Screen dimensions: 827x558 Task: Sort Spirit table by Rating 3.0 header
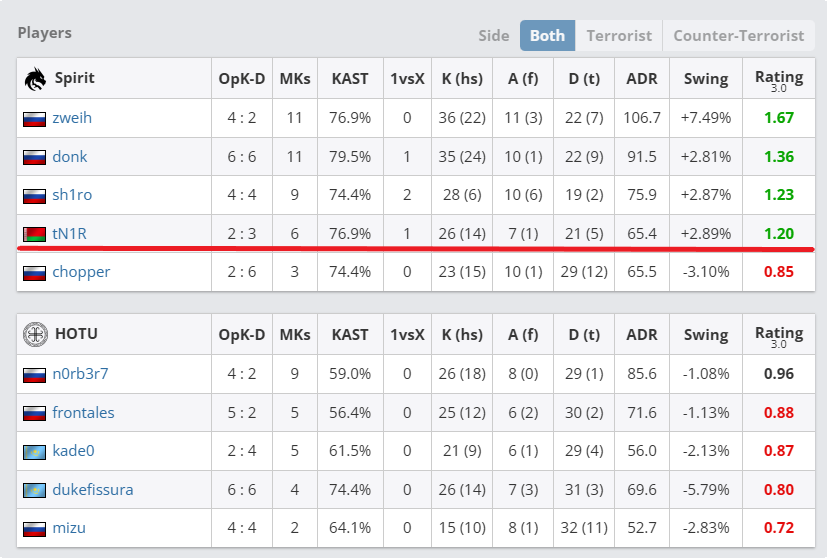click(779, 79)
